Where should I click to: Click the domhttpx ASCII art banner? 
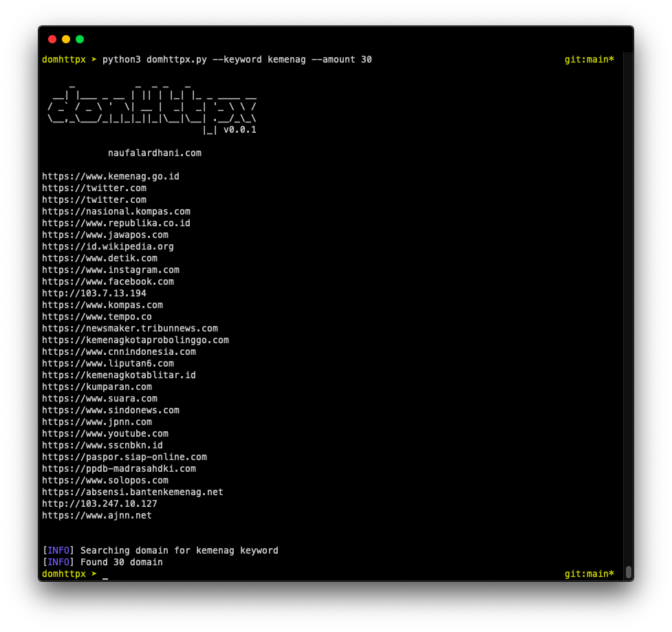coord(152,109)
